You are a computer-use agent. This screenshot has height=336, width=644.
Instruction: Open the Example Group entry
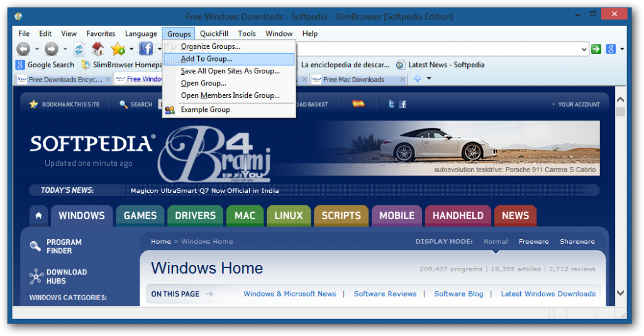pos(229,109)
